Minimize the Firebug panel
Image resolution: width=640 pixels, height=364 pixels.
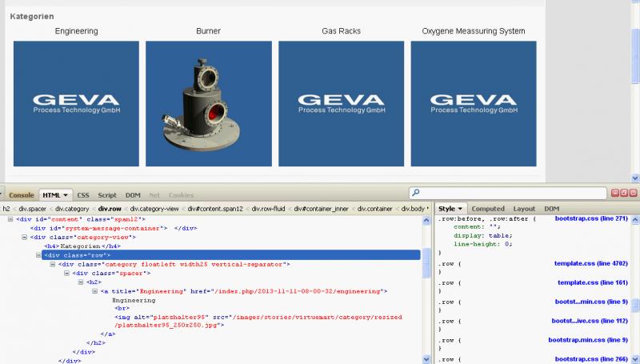[614, 193]
